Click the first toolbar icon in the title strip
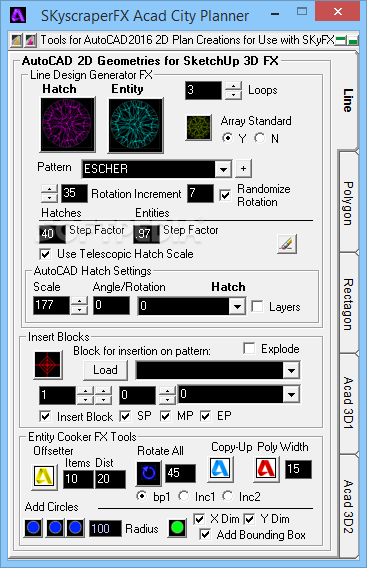The height and width of the screenshot is (568, 367). click(16, 40)
